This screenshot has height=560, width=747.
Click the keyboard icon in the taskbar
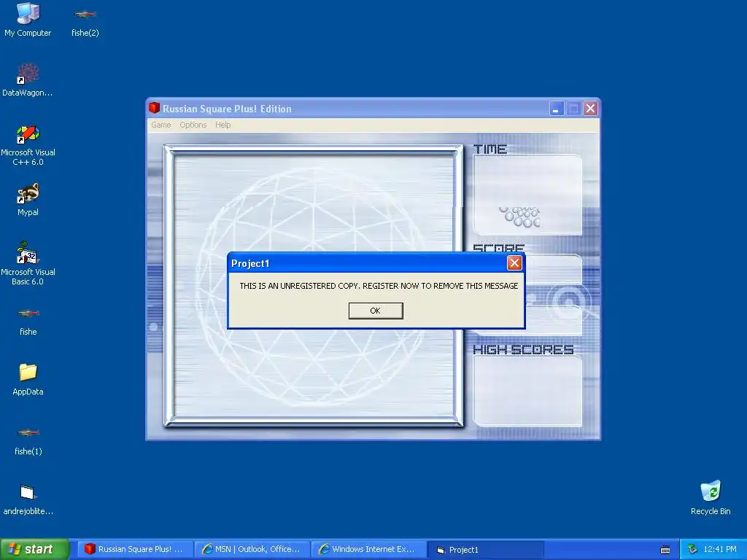click(x=665, y=550)
